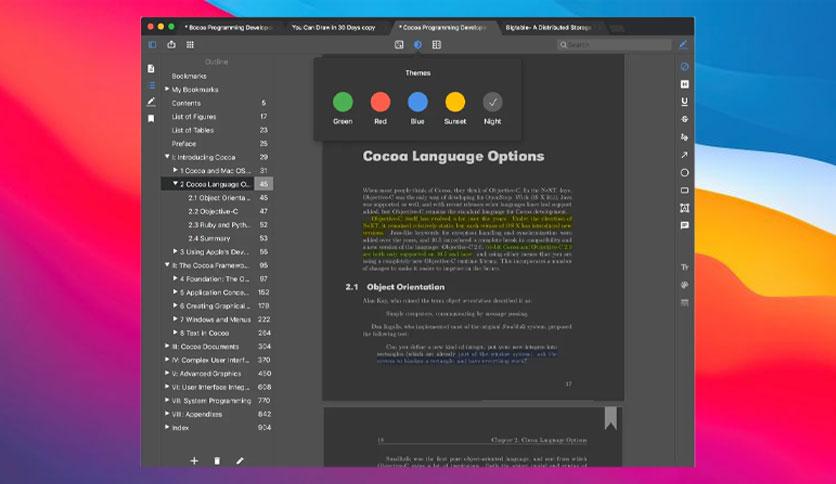Click the blue pen icon beside Search
The width and height of the screenshot is (836, 484).
pos(683,45)
